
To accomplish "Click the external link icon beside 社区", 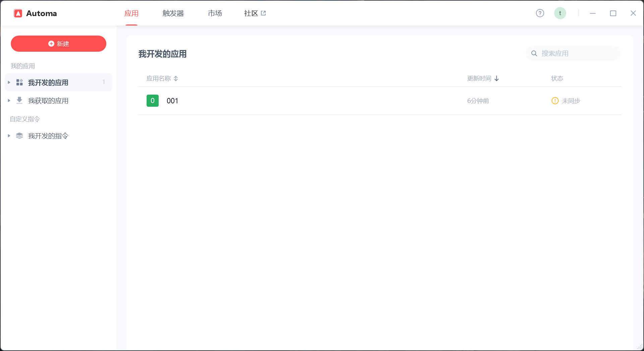I will tap(263, 13).
